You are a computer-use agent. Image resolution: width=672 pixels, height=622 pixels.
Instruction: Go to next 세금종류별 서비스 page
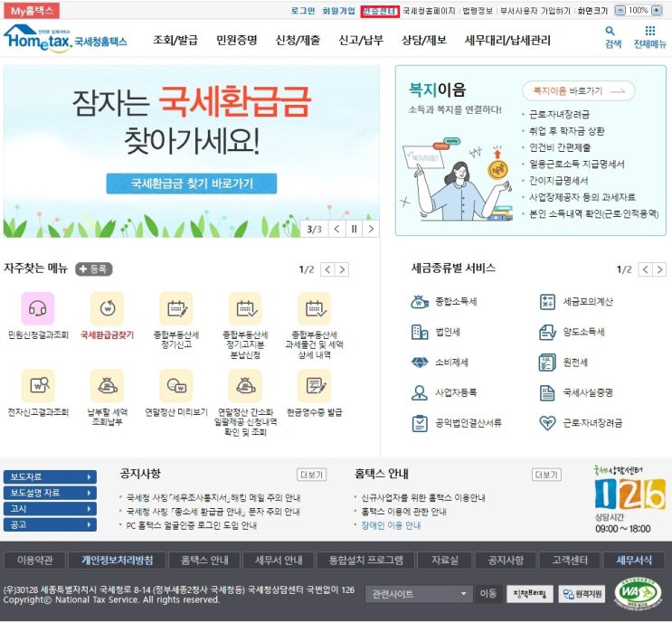click(660, 269)
